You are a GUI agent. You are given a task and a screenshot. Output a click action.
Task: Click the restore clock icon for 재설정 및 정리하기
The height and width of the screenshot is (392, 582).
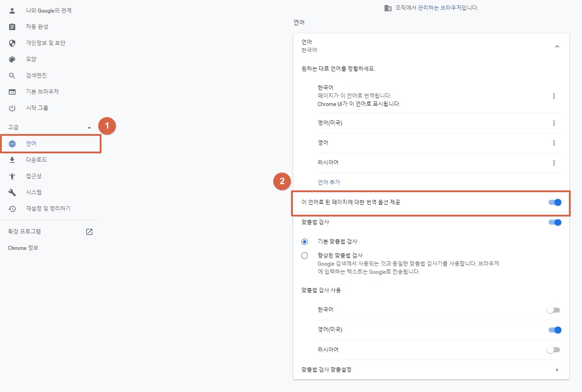point(12,208)
